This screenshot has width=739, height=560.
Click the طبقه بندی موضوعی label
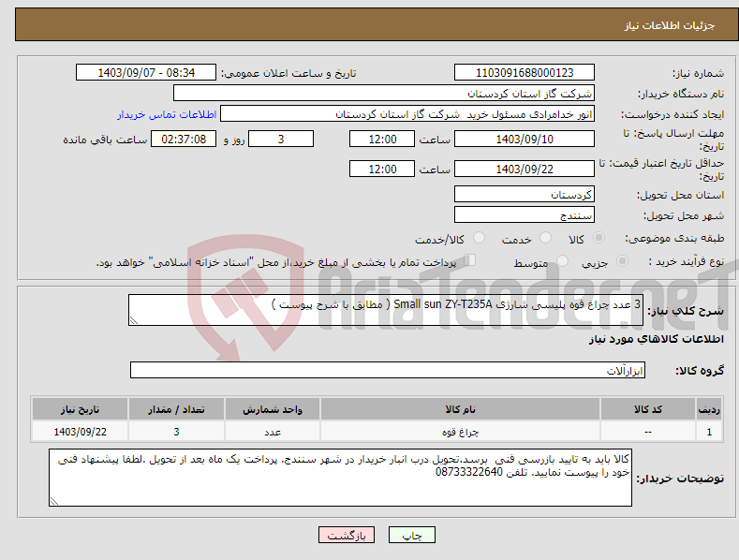pos(674,238)
